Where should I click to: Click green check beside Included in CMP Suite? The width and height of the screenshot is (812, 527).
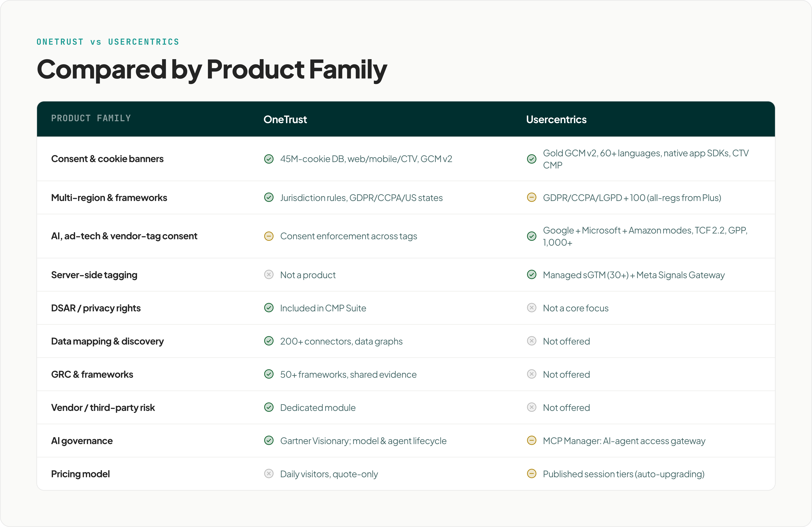click(269, 308)
